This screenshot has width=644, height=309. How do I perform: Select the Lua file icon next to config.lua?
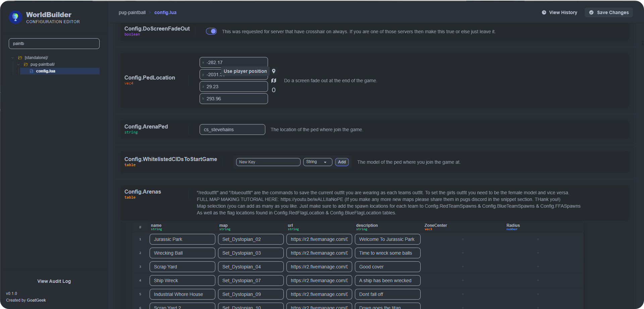click(x=31, y=71)
